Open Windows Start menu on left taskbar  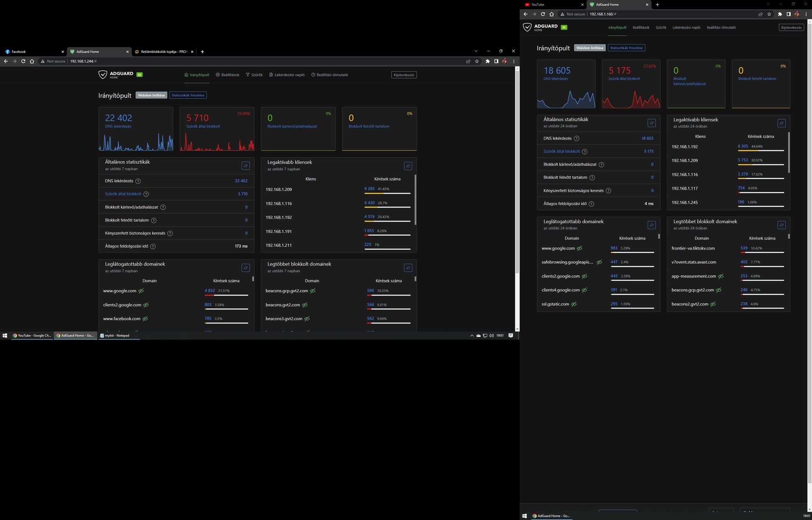click(5, 335)
